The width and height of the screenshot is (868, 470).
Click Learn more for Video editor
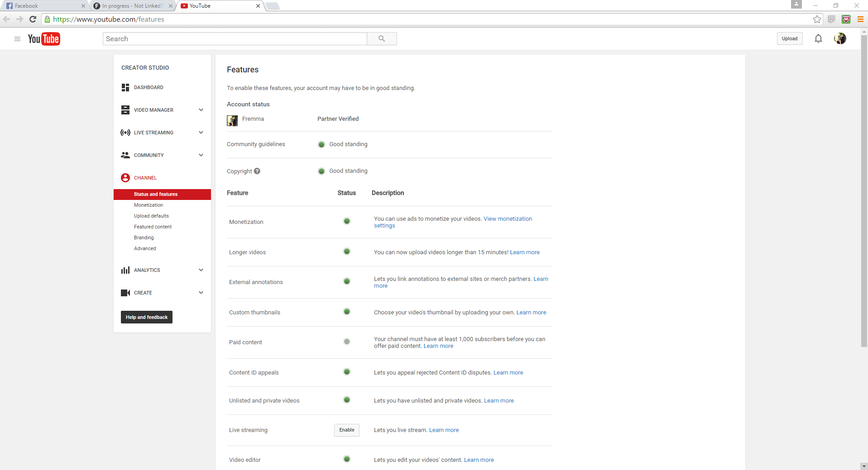(x=479, y=460)
